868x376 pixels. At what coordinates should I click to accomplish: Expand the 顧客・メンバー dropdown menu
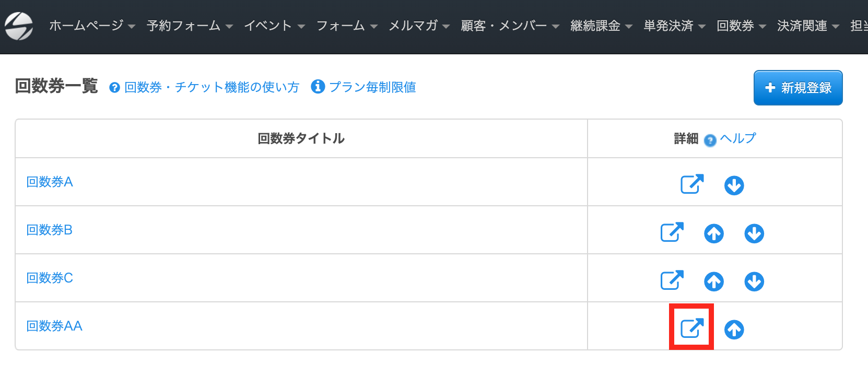coord(510,26)
